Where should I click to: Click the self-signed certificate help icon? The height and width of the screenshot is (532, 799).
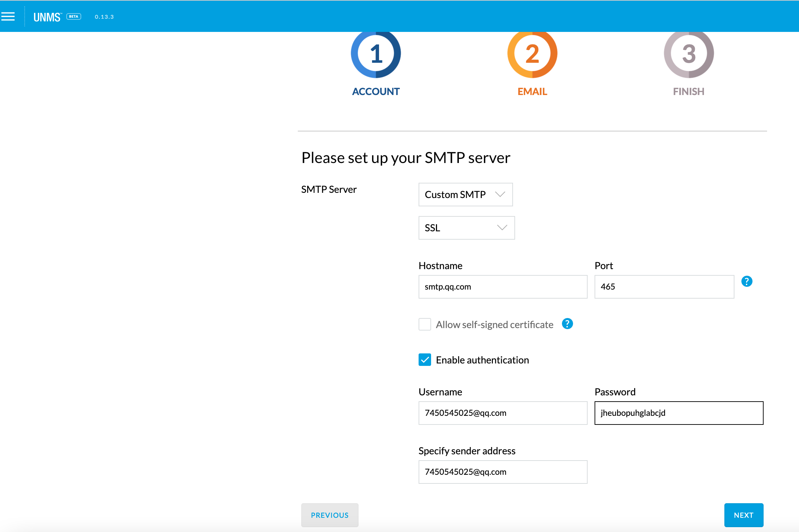click(567, 324)
